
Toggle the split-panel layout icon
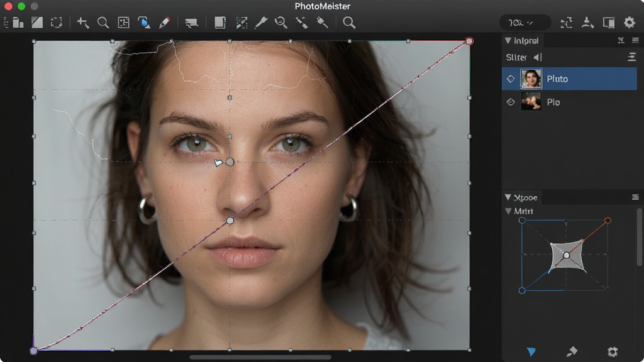pyautogui.click(x=608, y=23)
